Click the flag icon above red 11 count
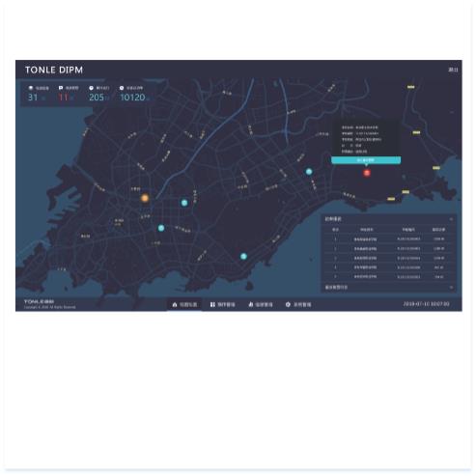The image size is (476, 476). pos(61,88)
